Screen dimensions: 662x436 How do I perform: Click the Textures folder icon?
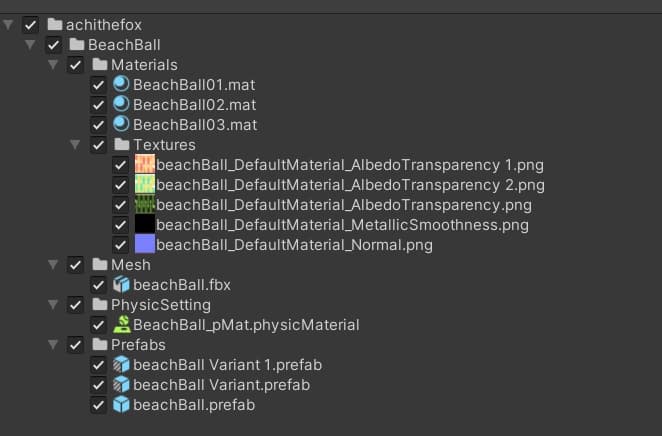point(122,145)
